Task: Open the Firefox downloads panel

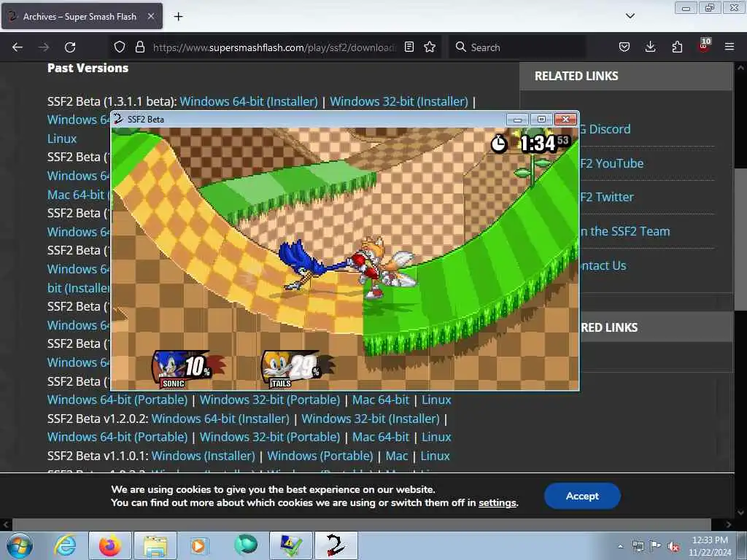Action: point(650,47)
